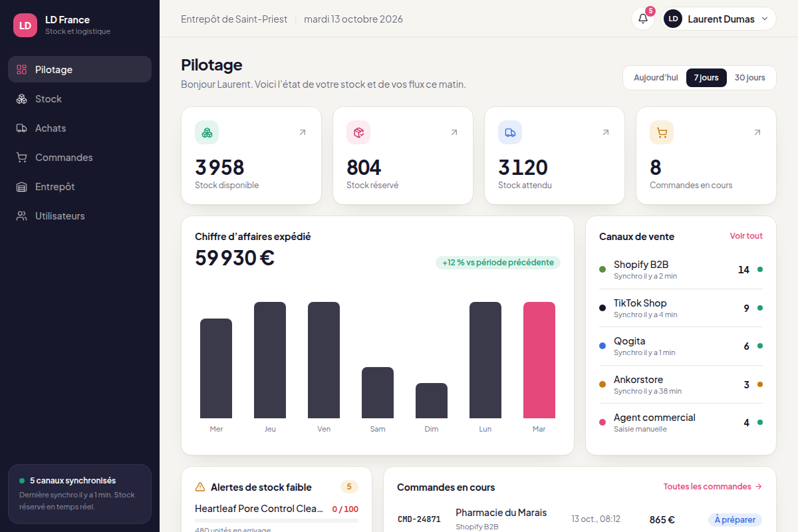
Task: Click the Stock réservé package icon
Action: tap(358, 132)
